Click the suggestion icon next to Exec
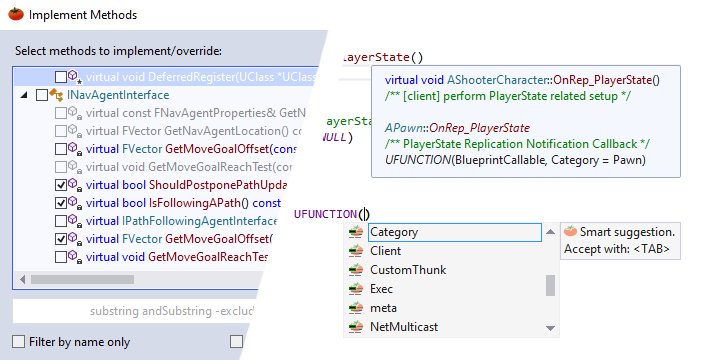This screenshot has width=703, height=360. [356, 289]
